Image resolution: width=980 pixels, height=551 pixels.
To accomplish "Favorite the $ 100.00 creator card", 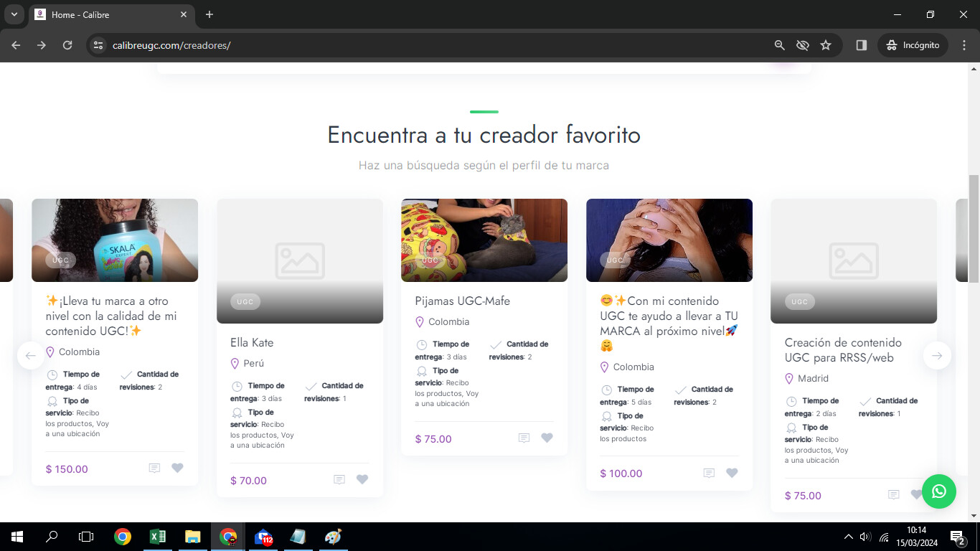I will [x=732, y=473].
